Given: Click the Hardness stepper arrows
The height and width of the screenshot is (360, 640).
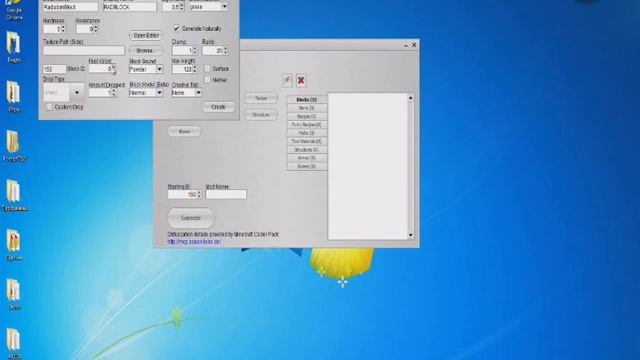Looking at the screenshot, I should point(63,29).
